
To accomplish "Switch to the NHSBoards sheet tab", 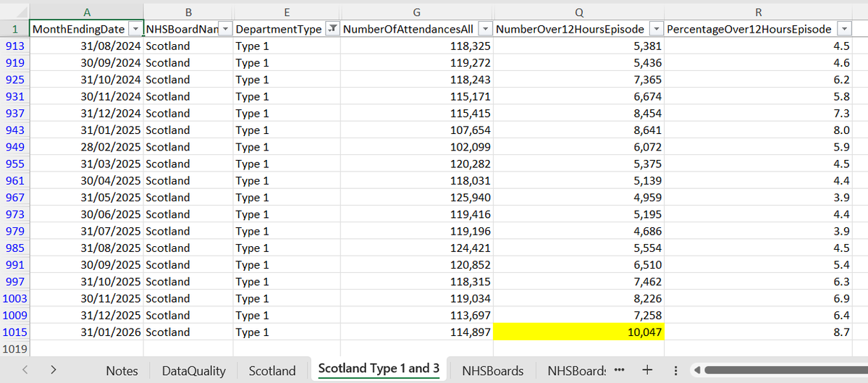I will click(x=493, y=370).
